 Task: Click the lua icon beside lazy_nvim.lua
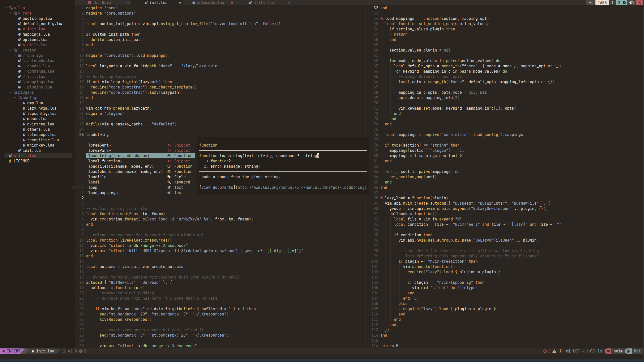pyautogui.click(x=24, y=108)
